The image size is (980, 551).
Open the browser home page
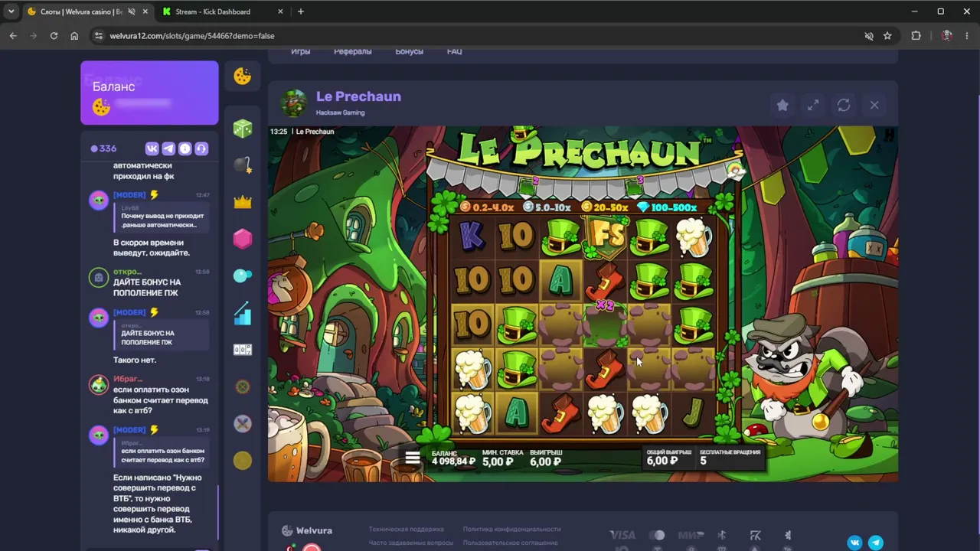[74, 36]
